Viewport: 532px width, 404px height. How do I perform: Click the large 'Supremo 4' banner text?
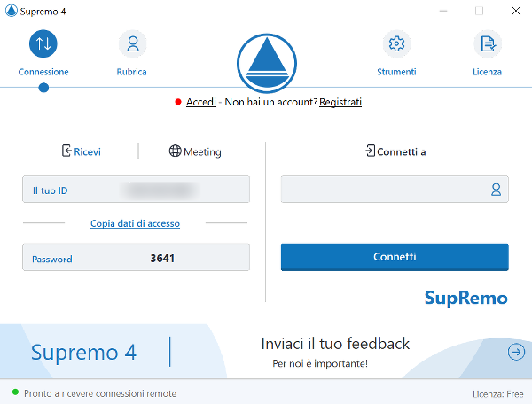[x=84, y=353]
